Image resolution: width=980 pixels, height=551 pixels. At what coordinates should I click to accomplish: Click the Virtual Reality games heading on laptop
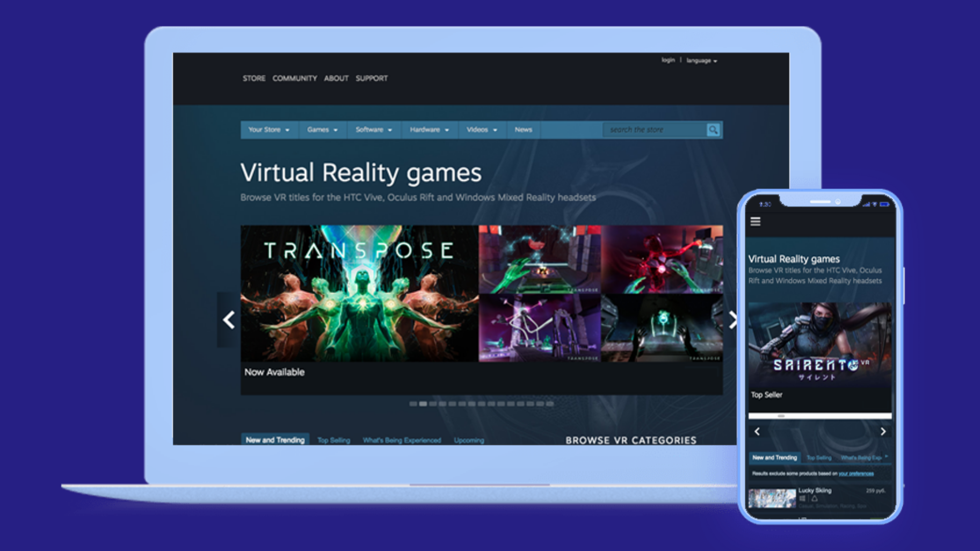click(x=361, y=173)
